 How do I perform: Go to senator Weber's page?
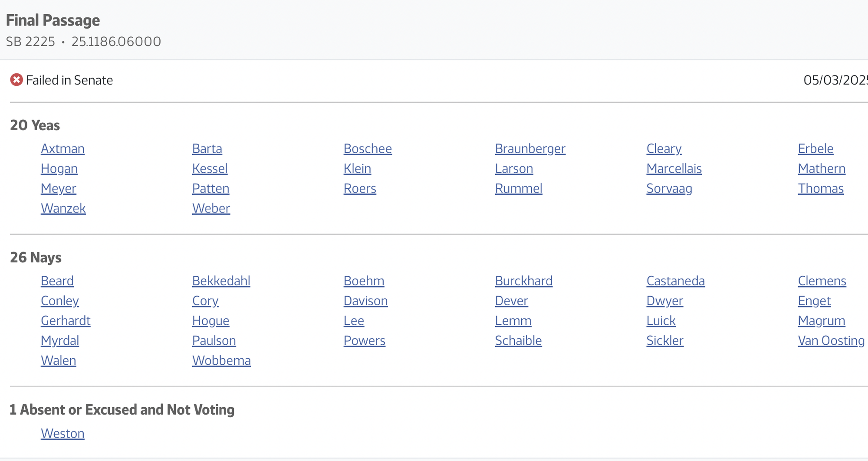point(211,208)
